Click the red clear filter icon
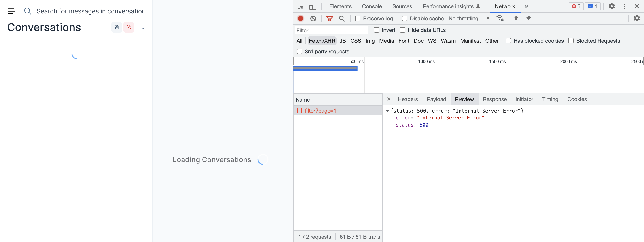Viewport: 644px width, 242px height. (x=129, y=27)
